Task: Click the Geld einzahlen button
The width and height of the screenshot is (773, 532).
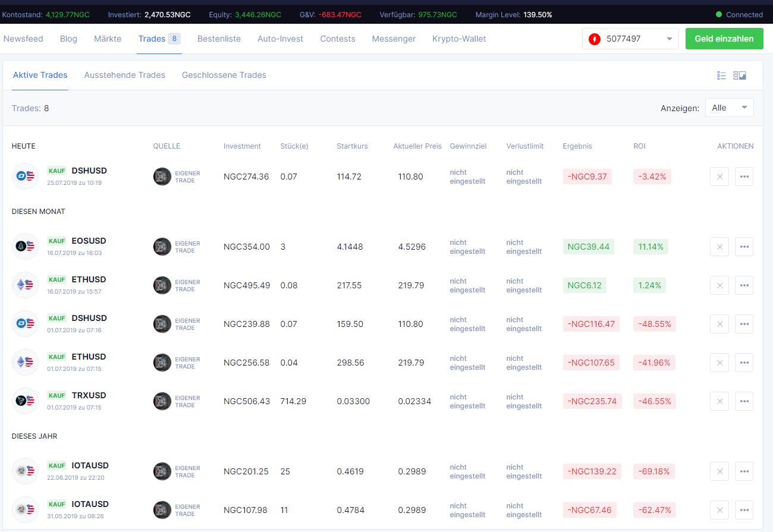Action: (724, 39)
